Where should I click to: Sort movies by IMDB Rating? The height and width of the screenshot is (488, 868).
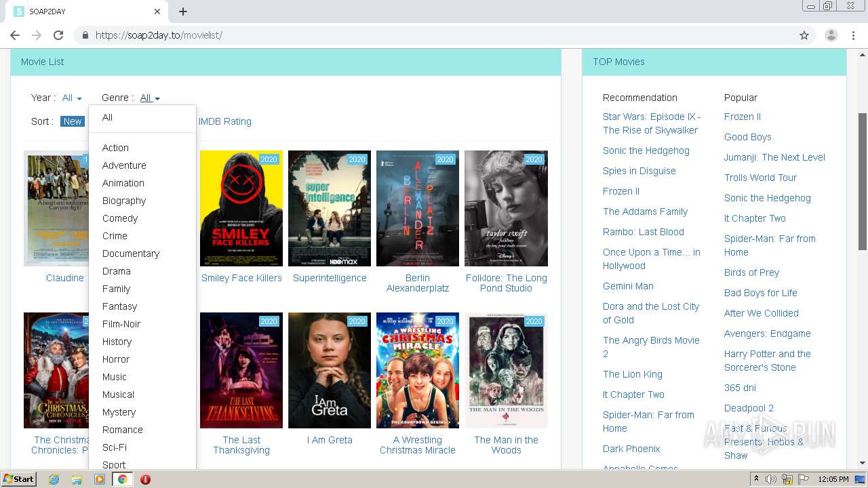coord(225,121)
